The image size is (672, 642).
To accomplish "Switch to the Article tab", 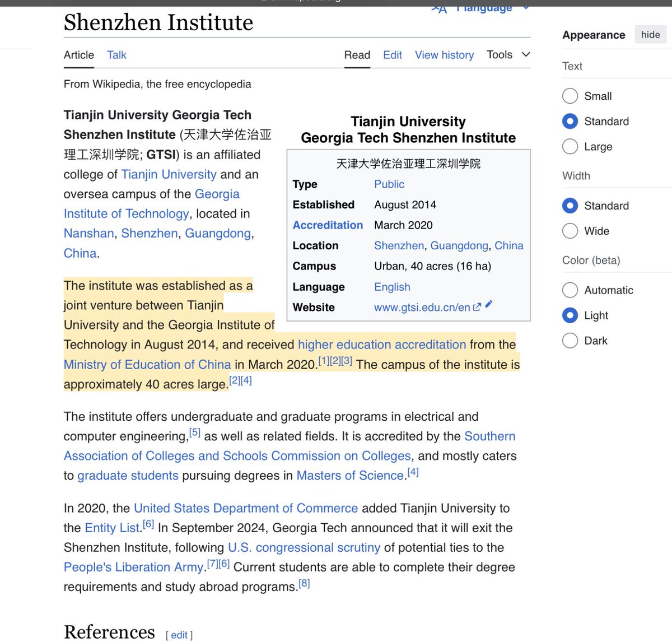I will (79, 55).
